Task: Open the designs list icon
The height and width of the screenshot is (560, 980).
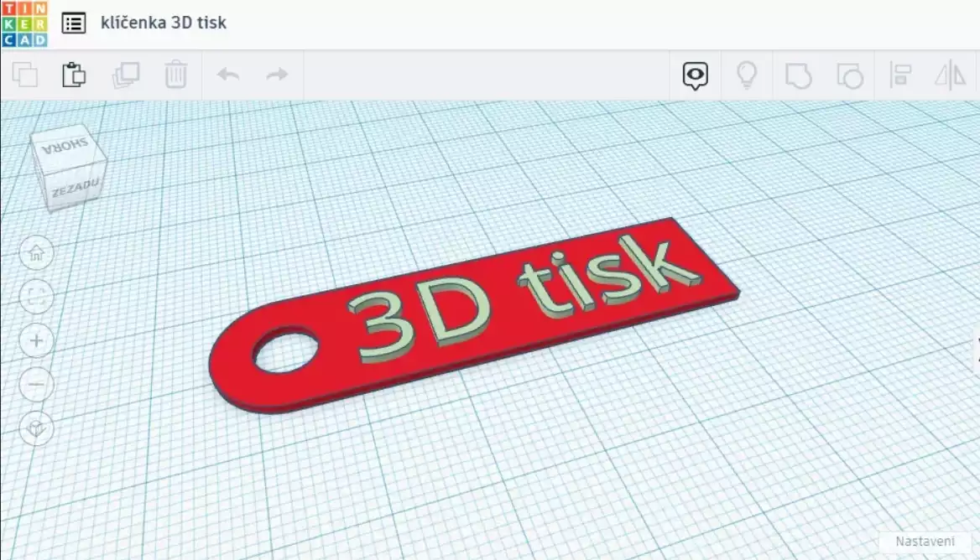Action: (74, 23)
